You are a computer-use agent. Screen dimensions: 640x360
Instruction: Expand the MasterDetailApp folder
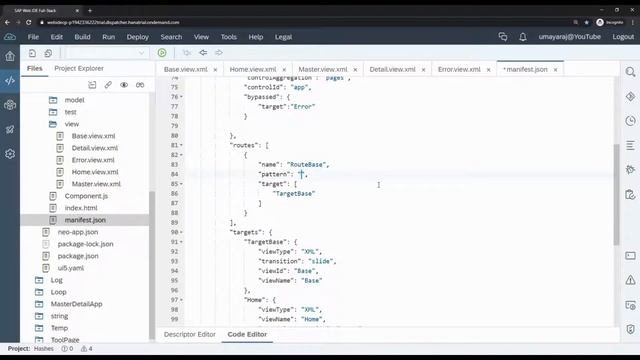point(39,304)
